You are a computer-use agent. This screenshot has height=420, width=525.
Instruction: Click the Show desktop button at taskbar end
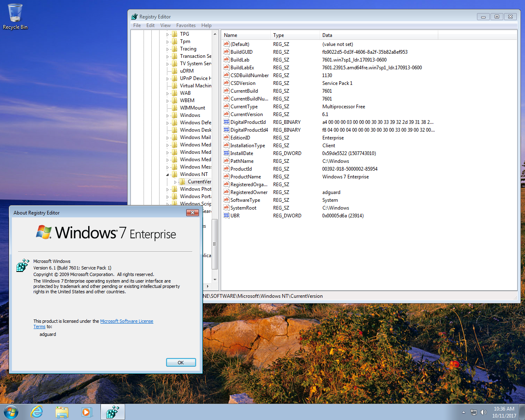pyautogui.click(x=522, y=412)
